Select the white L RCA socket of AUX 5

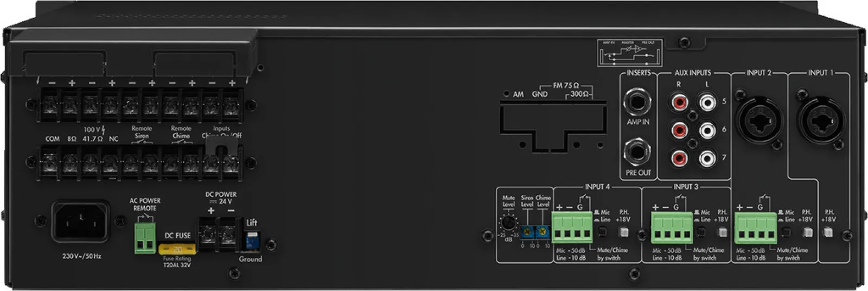(707, 102)
